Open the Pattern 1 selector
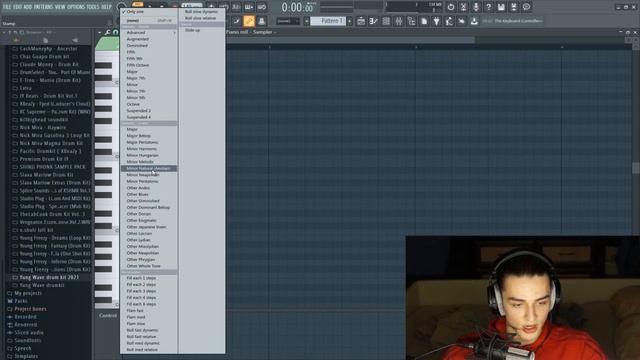The width and height of the screenshot is (640, 360). (x=328, y=21)
